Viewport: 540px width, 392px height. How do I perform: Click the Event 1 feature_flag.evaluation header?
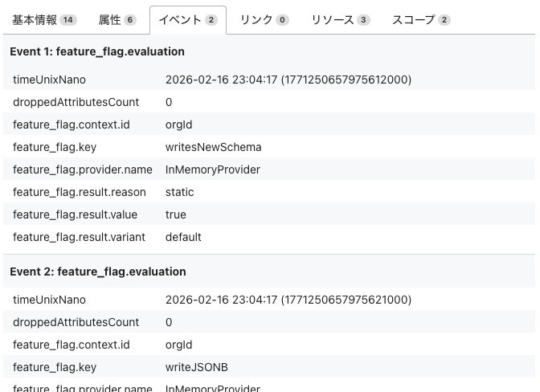pyautogui.click(x=97, y=51)
